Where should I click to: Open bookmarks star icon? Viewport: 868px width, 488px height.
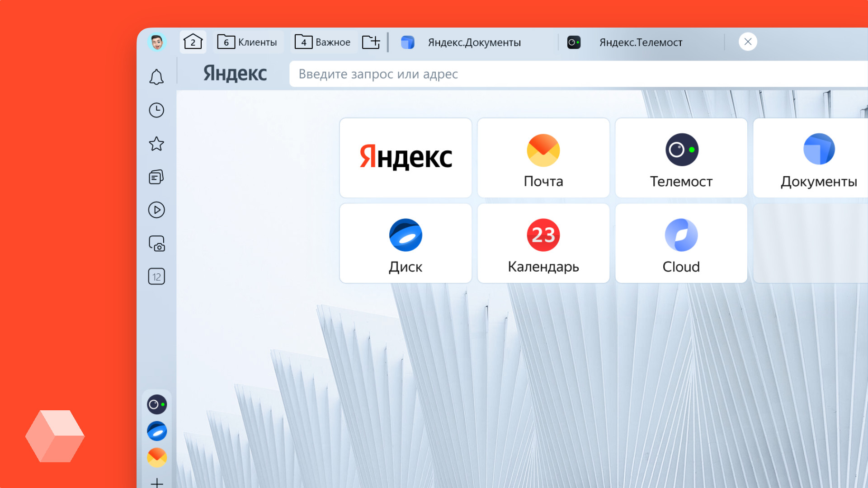click(156, 144)
